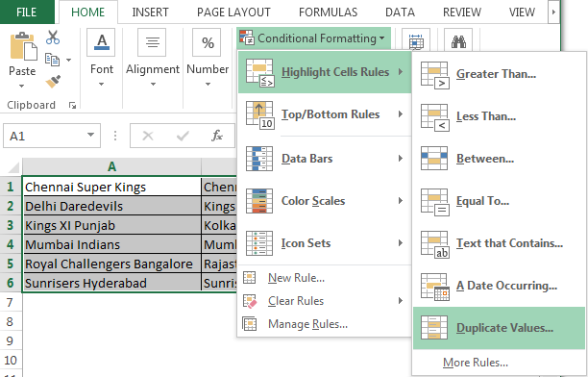Expand the Paste options arrow
Image resolution: width=588 pixels, height=377 pixels.
(22, 86)
